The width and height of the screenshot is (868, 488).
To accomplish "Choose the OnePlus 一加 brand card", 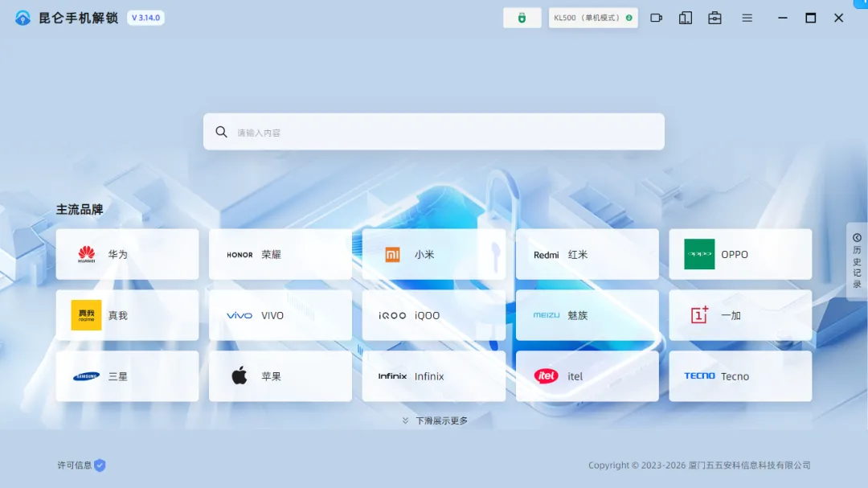I will 740,315.
